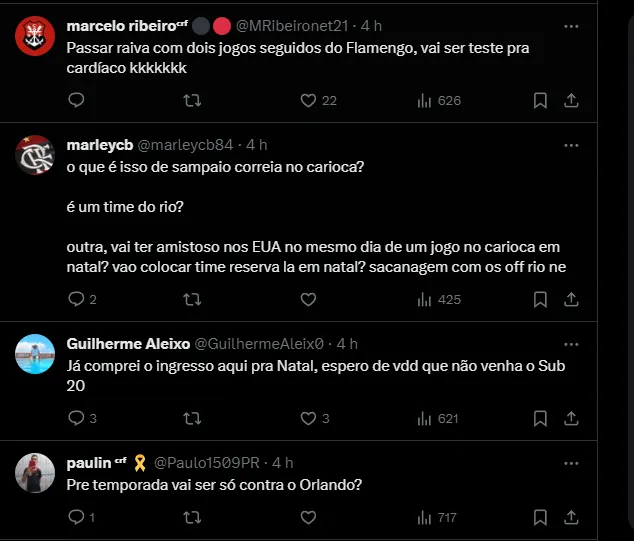Viewport: 634px width, 541px height.
Task: Open paulin's profile picture
Action: [36, 472]
